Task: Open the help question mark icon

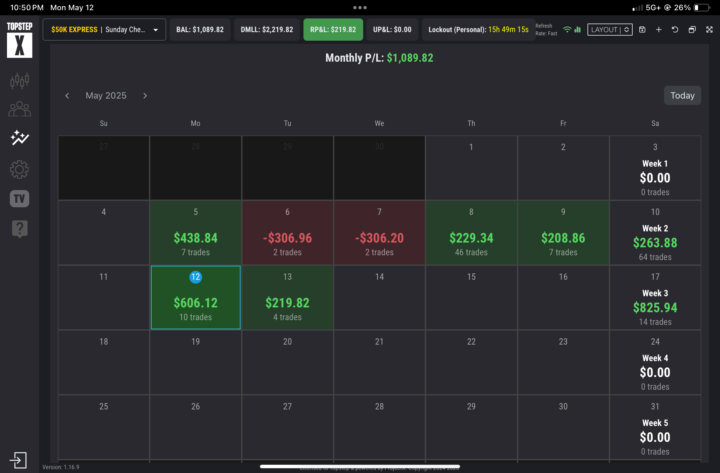Action: pyautogui.click(x=19, y=228)
